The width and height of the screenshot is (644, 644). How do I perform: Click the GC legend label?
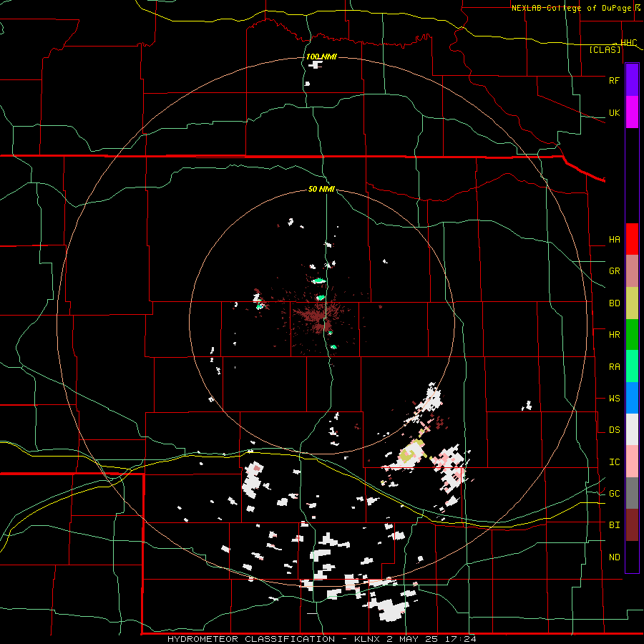point(614,494)
